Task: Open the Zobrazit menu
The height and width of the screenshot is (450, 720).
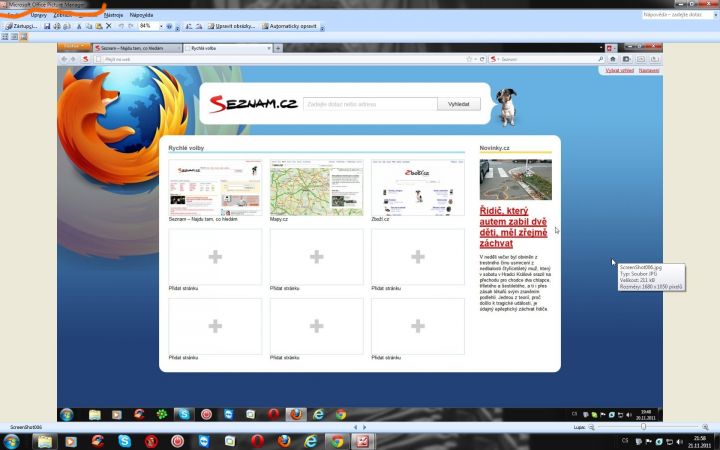Action: click(62, 15)
